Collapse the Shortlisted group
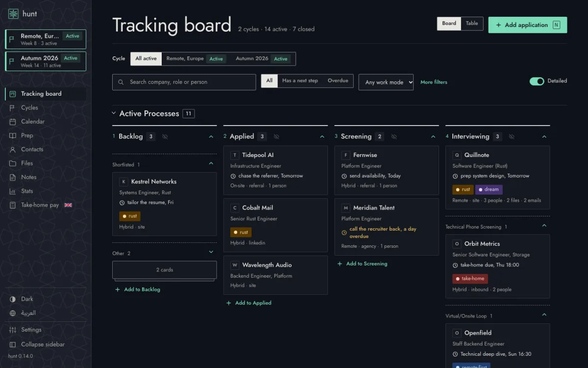The width and height of the screenshot is (588, 368). pos(211,163)
